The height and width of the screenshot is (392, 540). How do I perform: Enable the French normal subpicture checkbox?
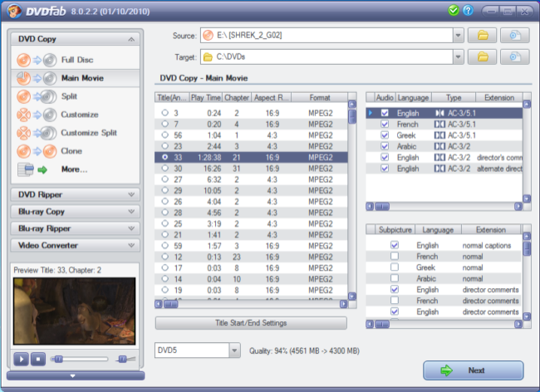click(395, 257)
